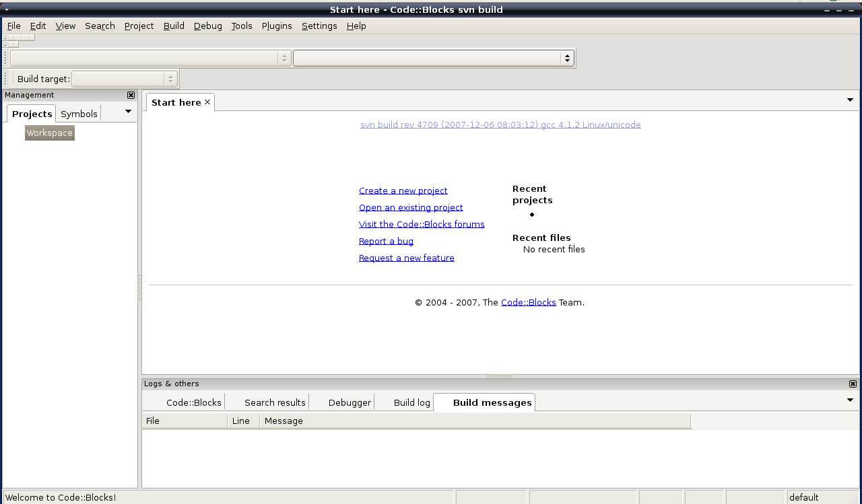Open the View menu
862x504 pixels.
(65, 26)
